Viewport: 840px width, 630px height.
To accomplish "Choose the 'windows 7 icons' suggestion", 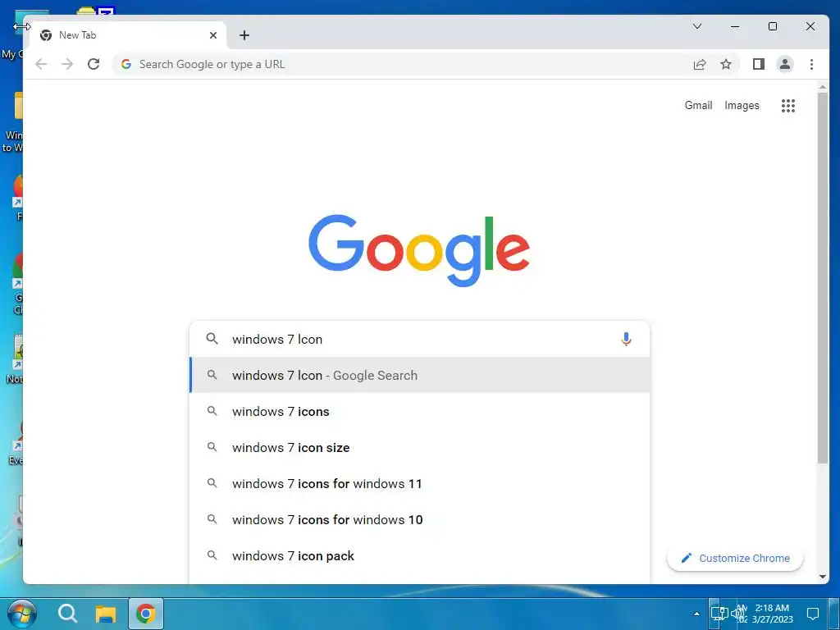I will click(x=419, y=412).
